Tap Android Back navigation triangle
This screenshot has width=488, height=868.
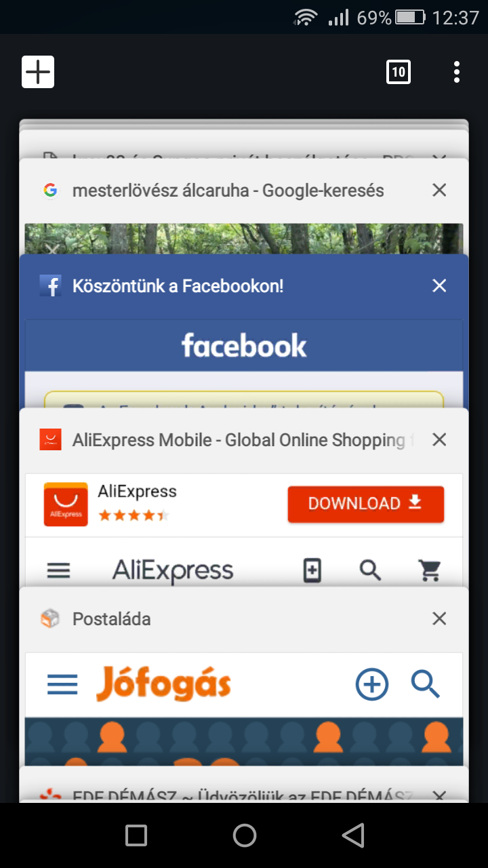coord(352,835)
